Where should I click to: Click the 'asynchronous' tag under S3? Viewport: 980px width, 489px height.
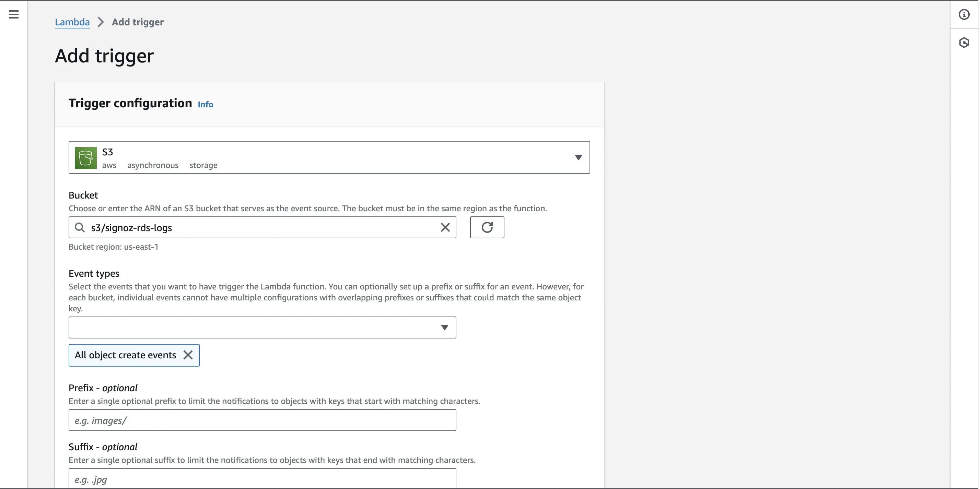point(153,165)
